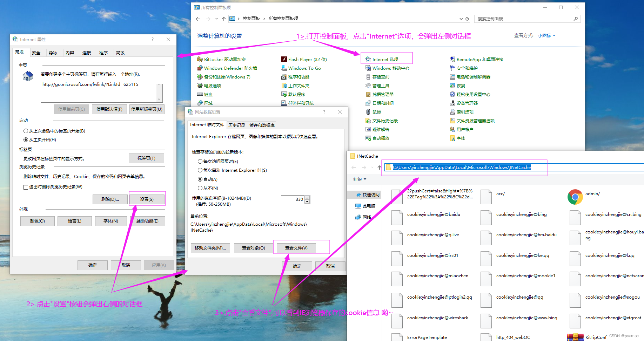The image size is (644, 341).
Task: Open Windows Defender 防火墙 item
Action: [227, 68]
